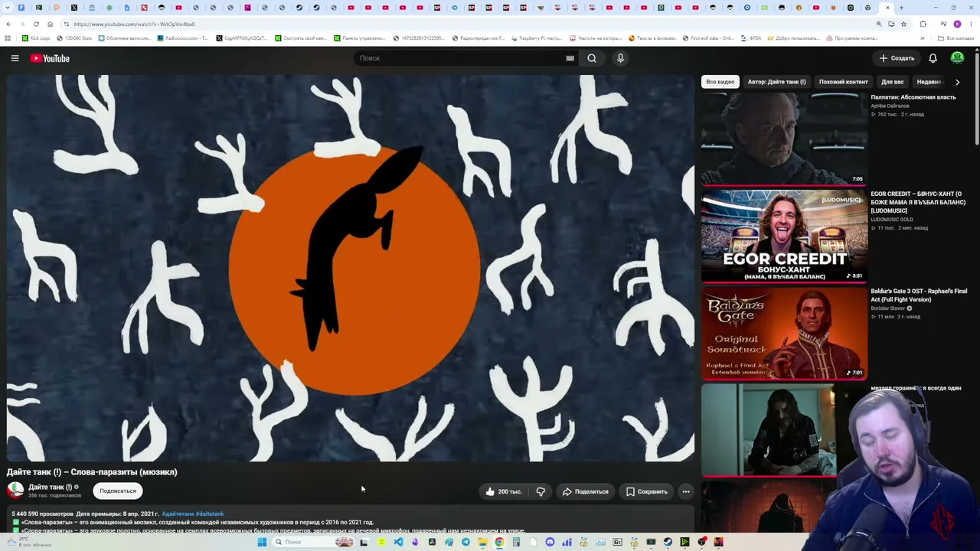Click the 'Создать' create button
The width and height of the screenshot is (980, 551).
(897, 58)
